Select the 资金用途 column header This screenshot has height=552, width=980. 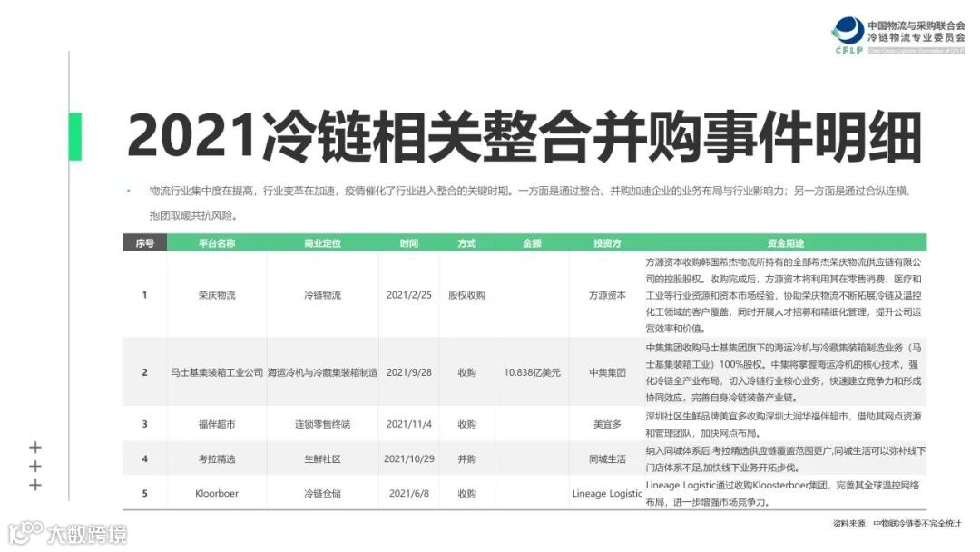[786, 243]
